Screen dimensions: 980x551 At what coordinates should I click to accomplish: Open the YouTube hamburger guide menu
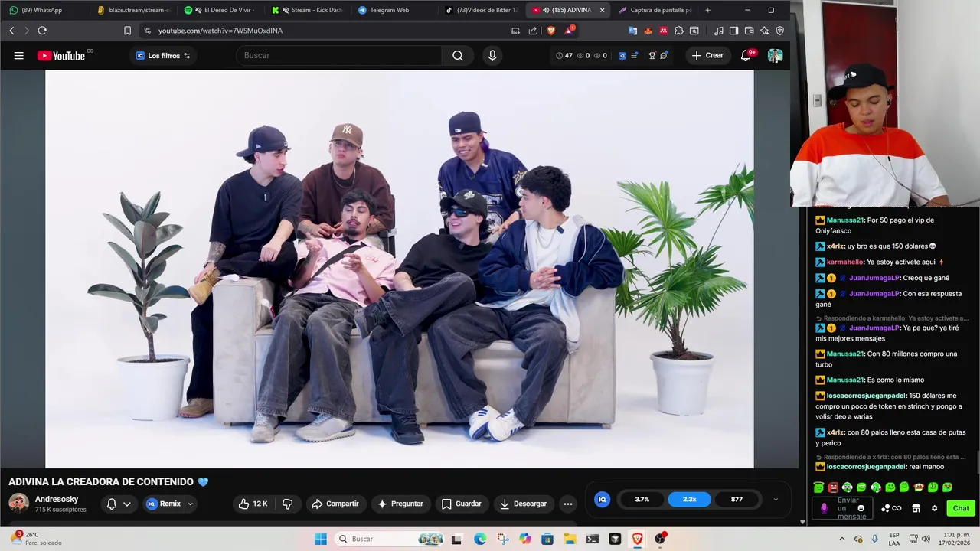click(x=18, y=55)
